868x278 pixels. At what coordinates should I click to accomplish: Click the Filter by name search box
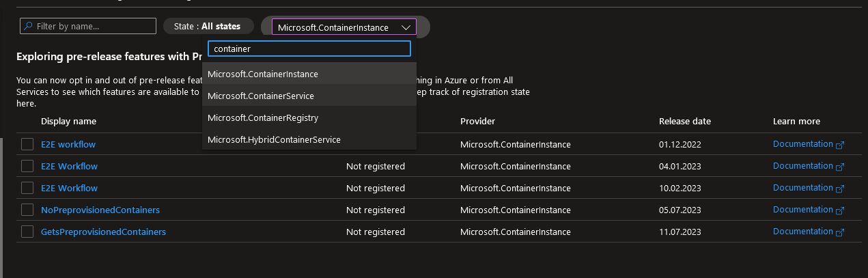tap(88, 26)
